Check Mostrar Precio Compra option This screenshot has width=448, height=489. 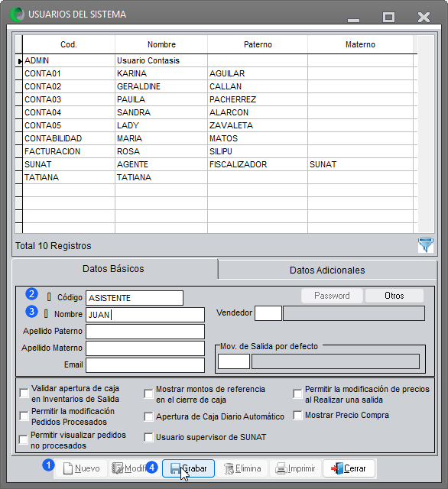tap(297, 416)
